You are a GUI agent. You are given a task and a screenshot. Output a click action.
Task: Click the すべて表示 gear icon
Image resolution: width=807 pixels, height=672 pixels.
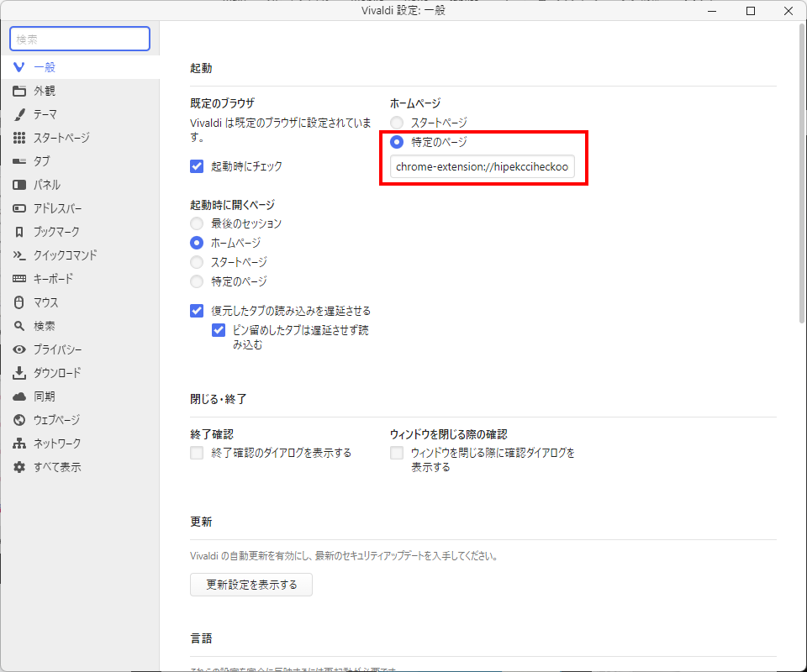click(x=19, y=467)
